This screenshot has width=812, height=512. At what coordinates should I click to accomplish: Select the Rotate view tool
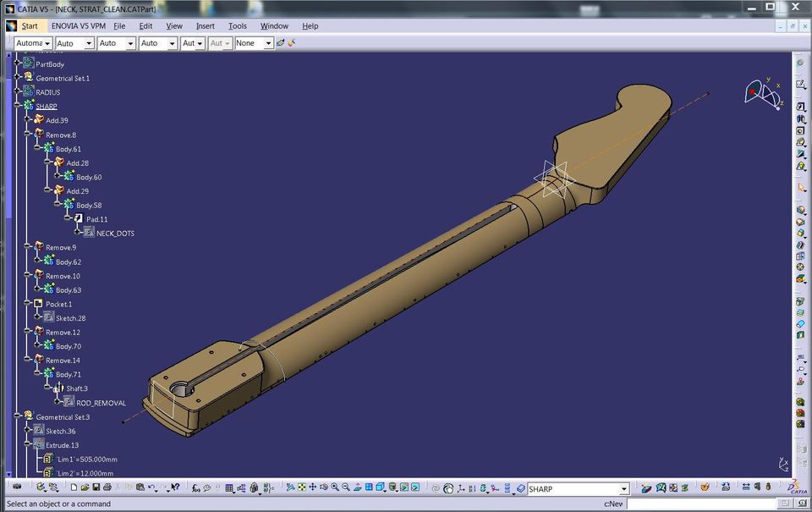point(324,487)
